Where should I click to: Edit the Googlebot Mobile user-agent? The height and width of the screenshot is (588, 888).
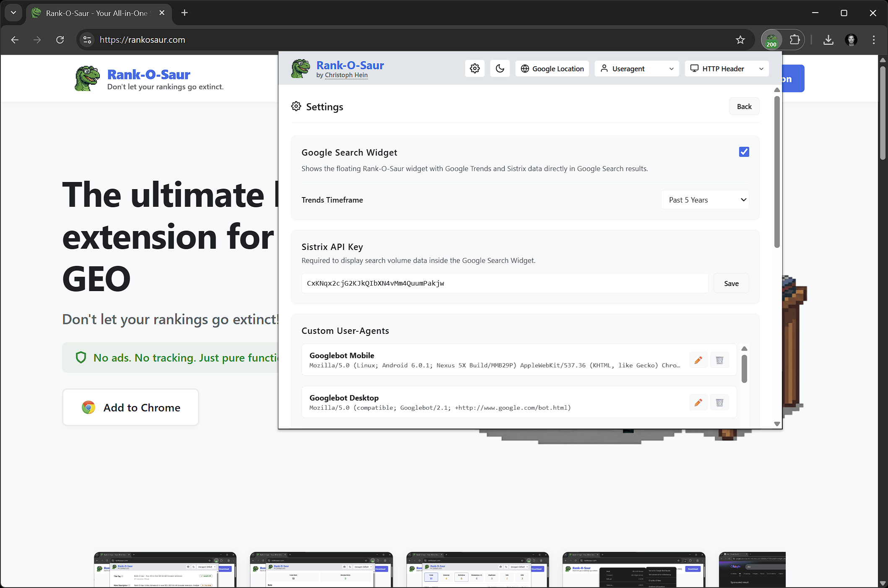click(x=698, y=360)
